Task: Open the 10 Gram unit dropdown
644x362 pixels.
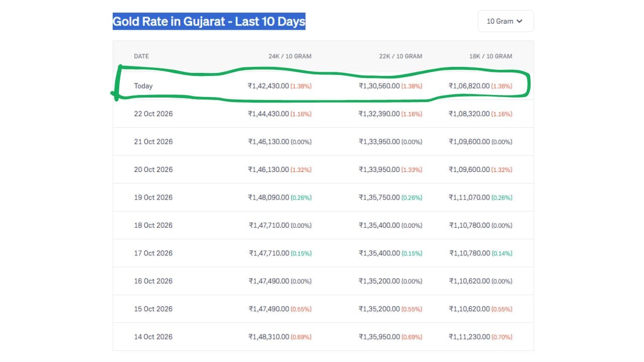Action: tap(506, 21)
